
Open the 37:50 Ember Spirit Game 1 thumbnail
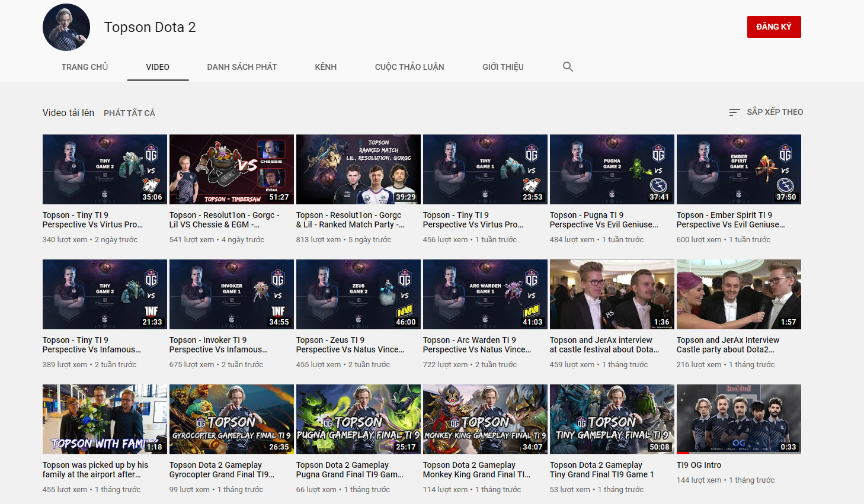coord(739,169)
